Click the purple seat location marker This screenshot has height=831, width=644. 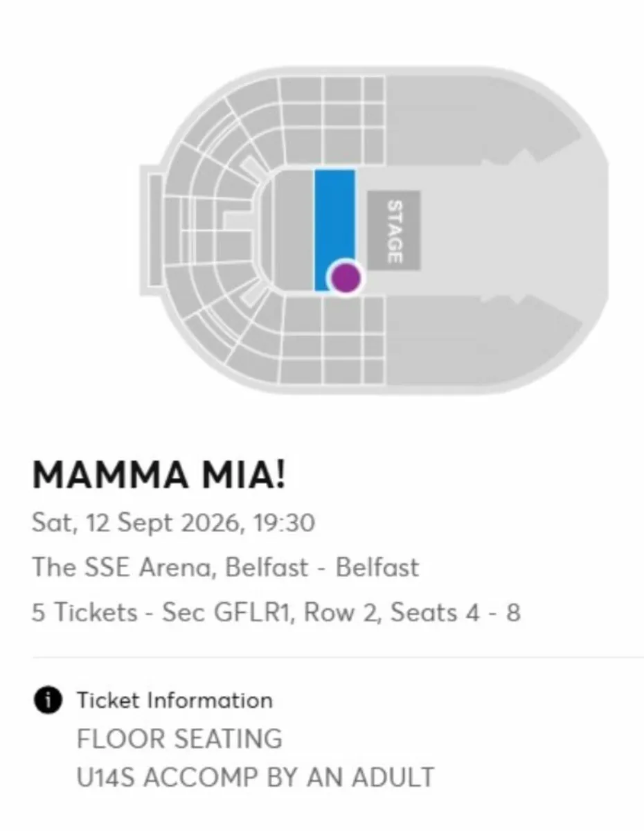coord(345,277)
